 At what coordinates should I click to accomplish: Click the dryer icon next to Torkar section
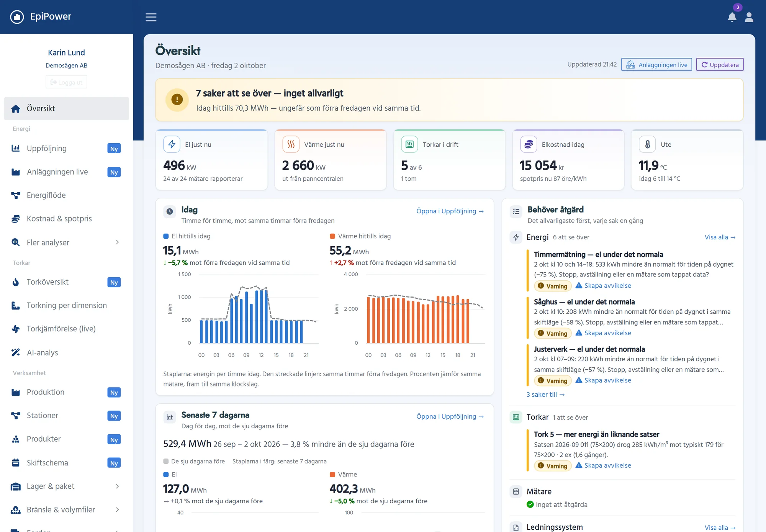click(516, 417)
